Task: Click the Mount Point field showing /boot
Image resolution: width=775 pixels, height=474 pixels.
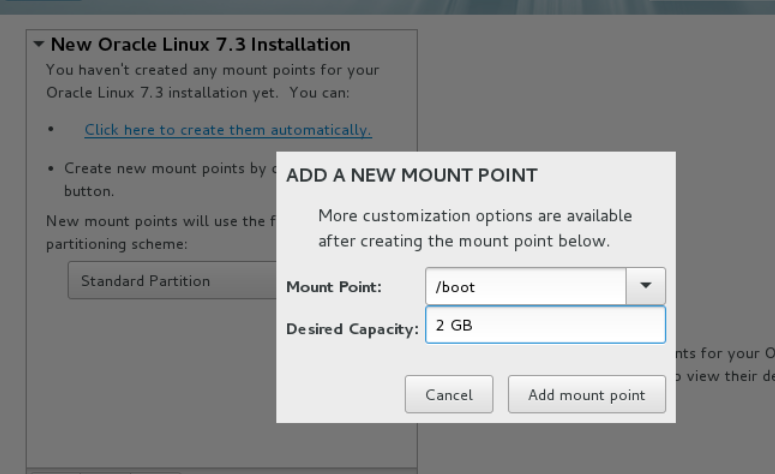Action: pyautogui.click(x=526, y=286)
